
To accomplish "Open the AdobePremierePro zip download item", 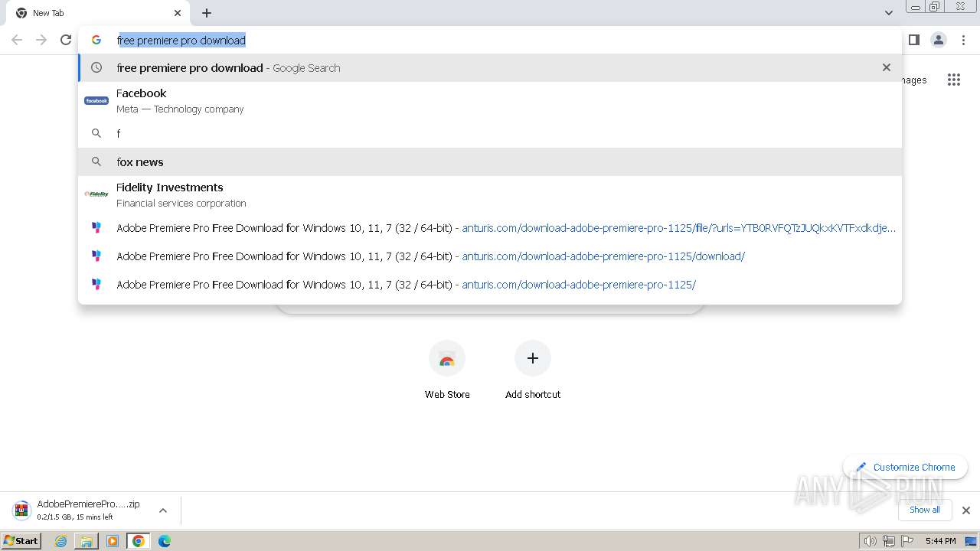I will (x=79, y=510).
